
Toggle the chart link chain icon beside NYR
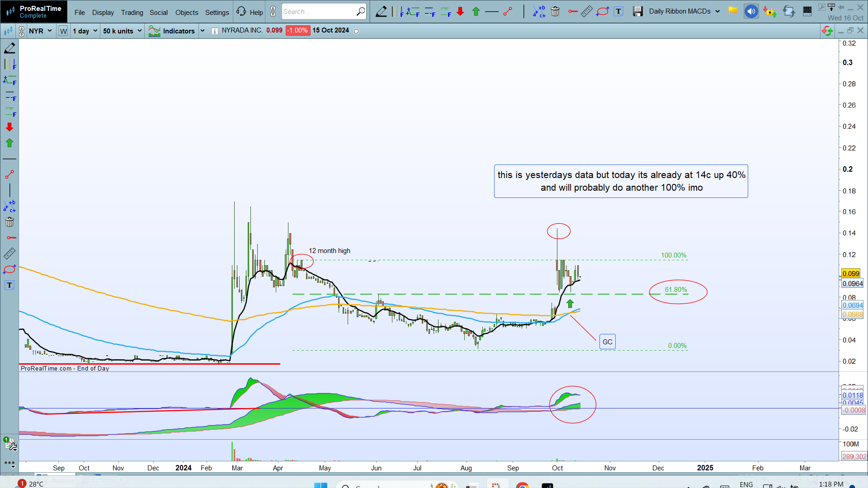point(21,31)
